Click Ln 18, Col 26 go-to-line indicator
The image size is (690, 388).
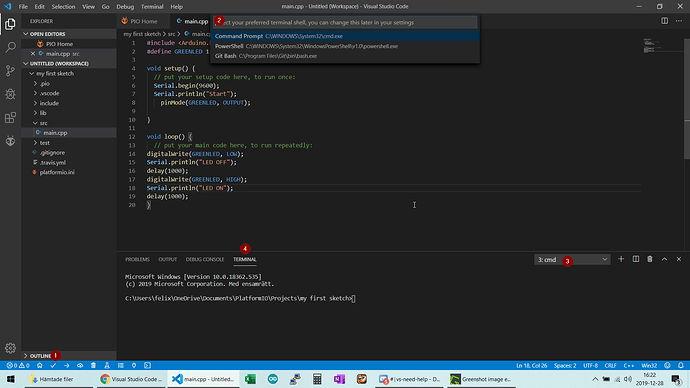(532, 366)
